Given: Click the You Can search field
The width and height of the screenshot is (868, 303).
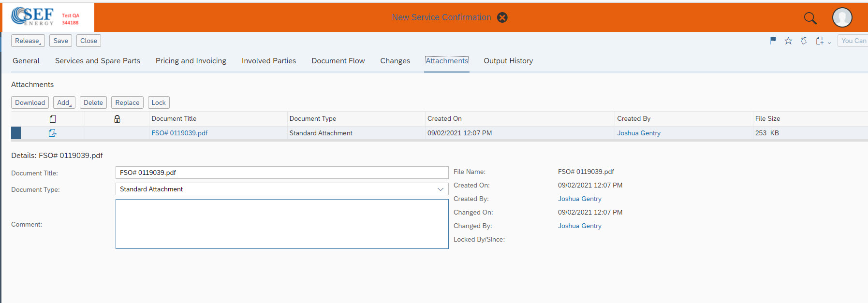Looking at the screenshot, I should (853, 41).
